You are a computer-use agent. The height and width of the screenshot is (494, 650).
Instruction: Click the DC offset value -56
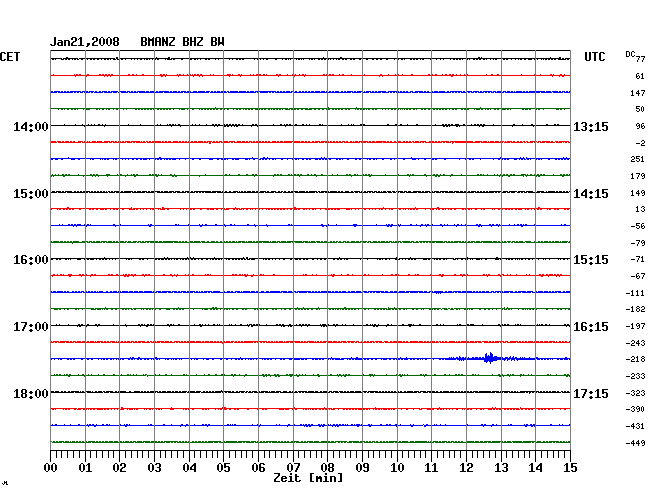[x=638, y=226]
